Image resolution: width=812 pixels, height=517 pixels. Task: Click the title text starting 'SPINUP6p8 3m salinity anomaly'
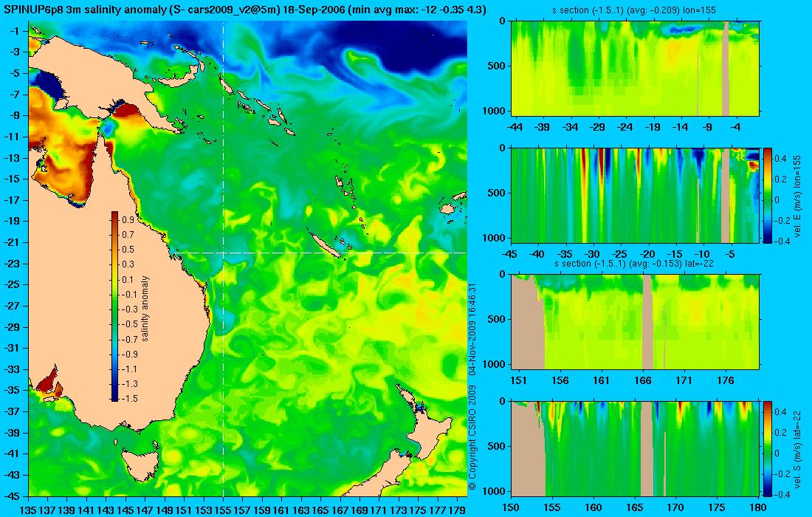245,10
